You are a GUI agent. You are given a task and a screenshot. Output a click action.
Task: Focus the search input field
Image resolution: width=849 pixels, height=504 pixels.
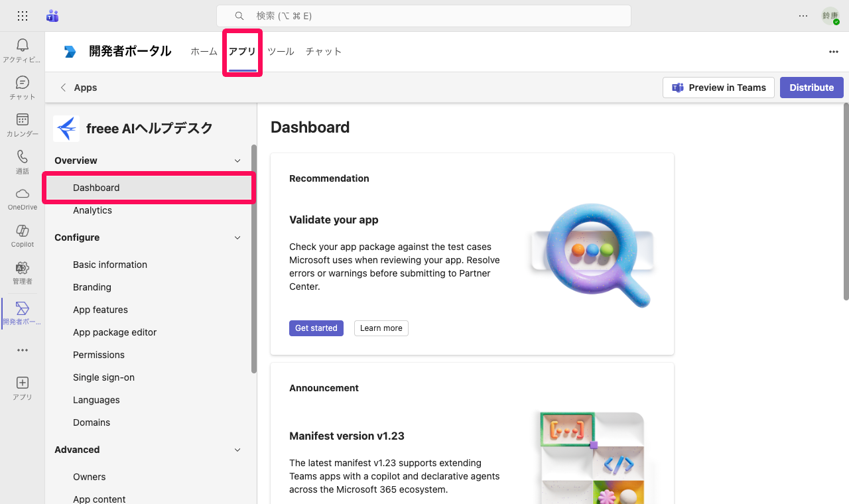[424, 16]
